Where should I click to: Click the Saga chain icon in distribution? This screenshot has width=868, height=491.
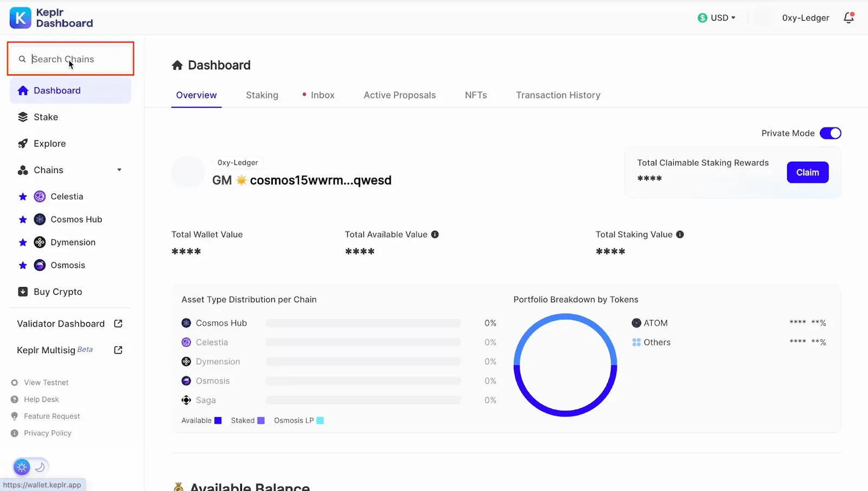186,400
